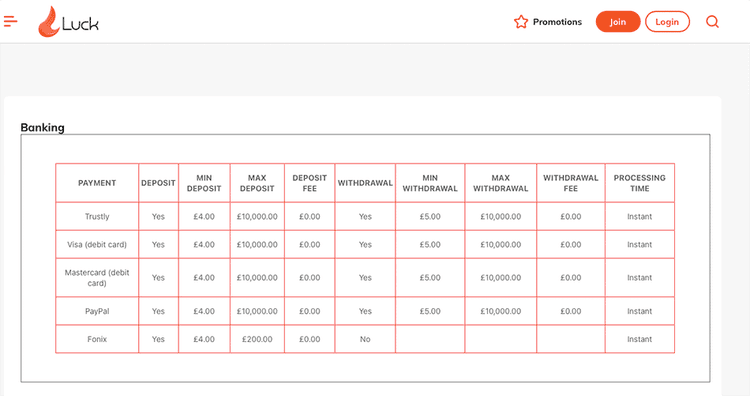Open the Promotions link

point(557,22)
